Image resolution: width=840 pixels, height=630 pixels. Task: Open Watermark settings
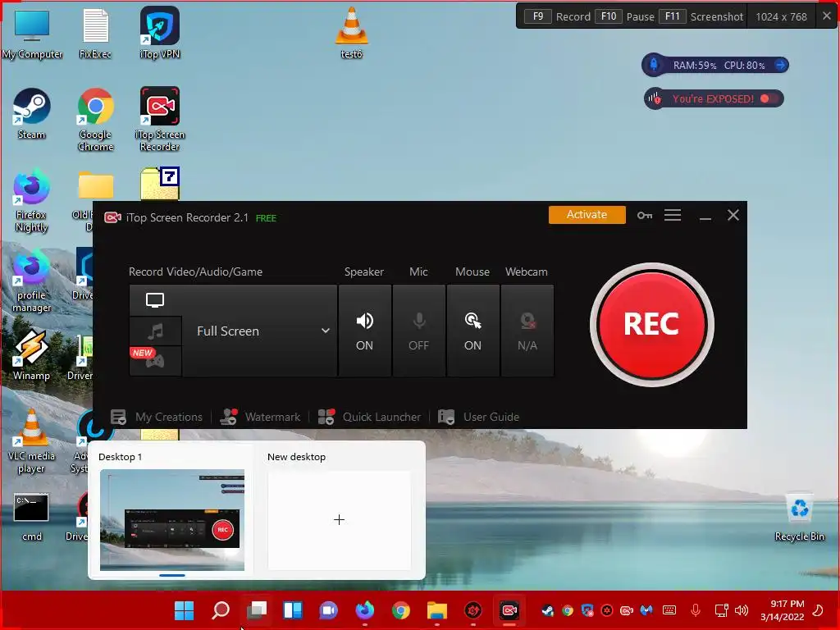coord(260,417)
